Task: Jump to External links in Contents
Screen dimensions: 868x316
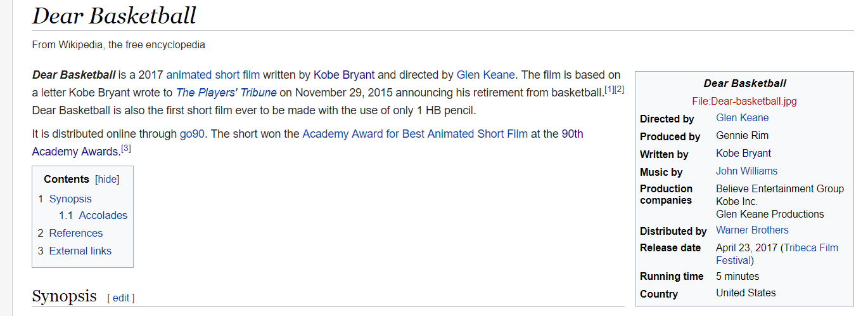Action: click(80, 251)
